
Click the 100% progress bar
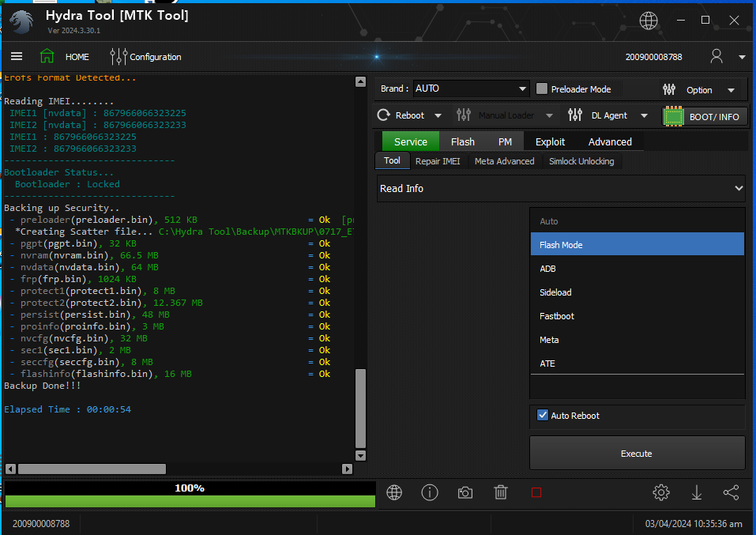[x=190, y=495]
